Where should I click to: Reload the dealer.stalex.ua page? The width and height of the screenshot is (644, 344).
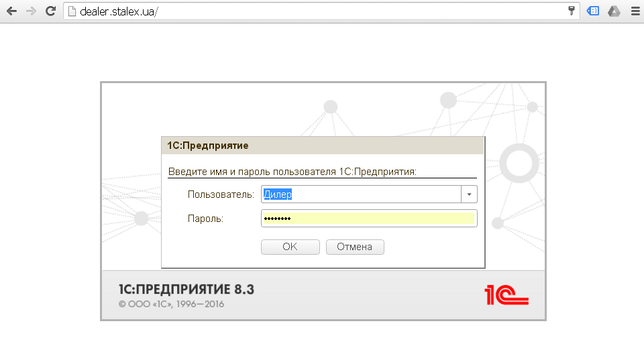[x=50, y=11]
